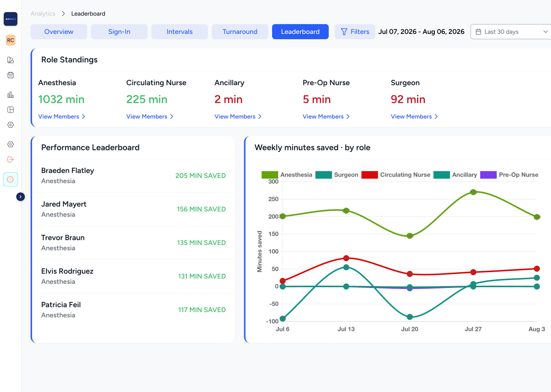Click the Circulating Nurse data point at Aug 3
551x392 pixels.
pos(537,269)
